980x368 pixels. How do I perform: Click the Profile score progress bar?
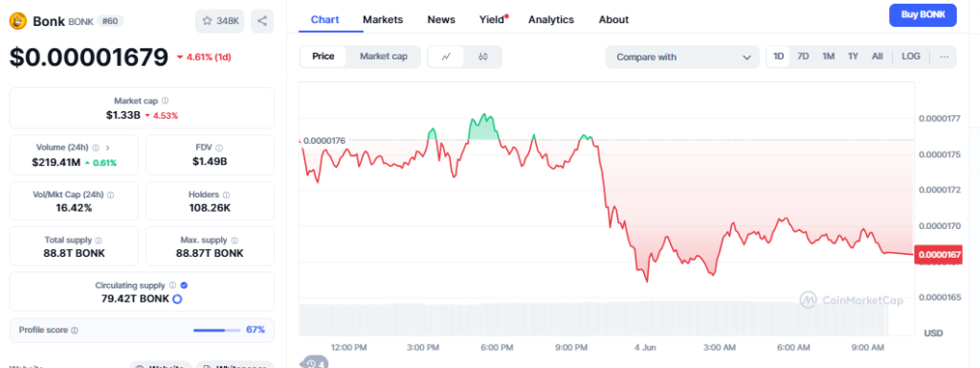[217, 330]
